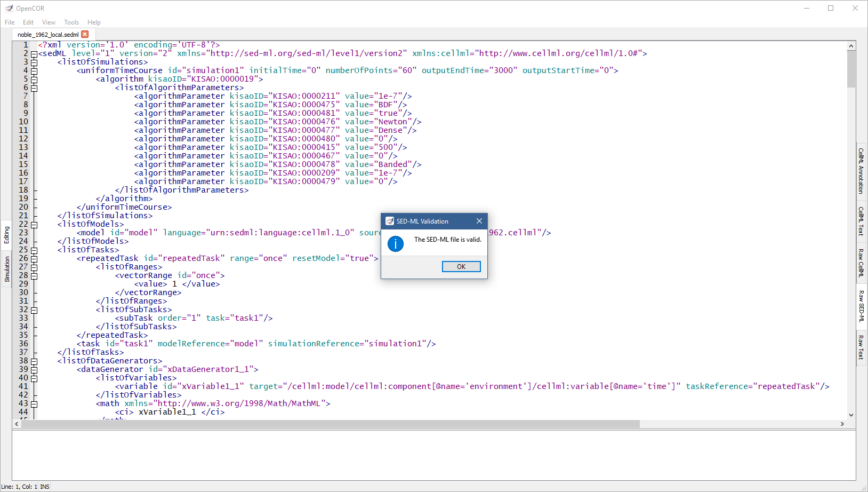Switch to the Raw Text view tab
868x492 pixels.
(x=861, y=347)
